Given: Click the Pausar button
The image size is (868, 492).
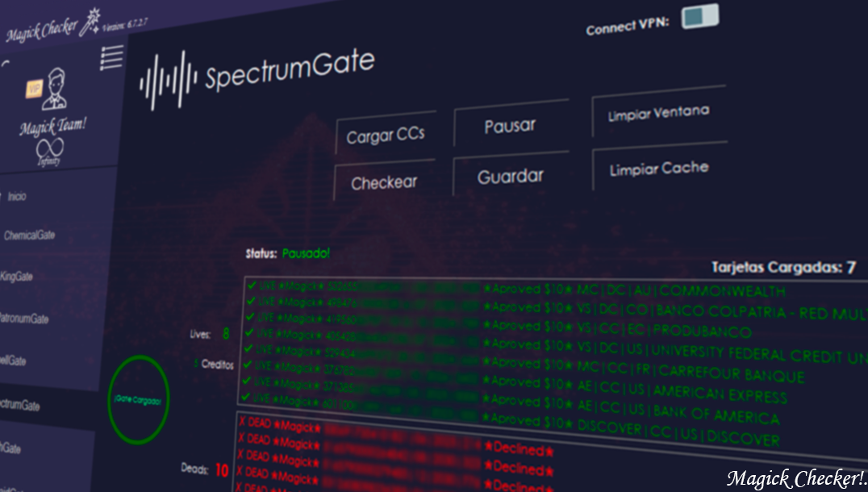Looking at the screenshot, I should tap(510, 124).
